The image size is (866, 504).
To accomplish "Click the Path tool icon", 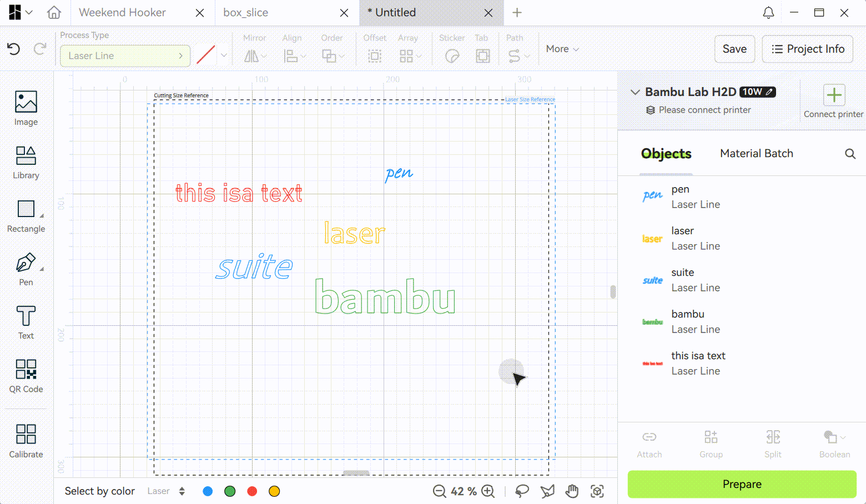I will (514, 56).
